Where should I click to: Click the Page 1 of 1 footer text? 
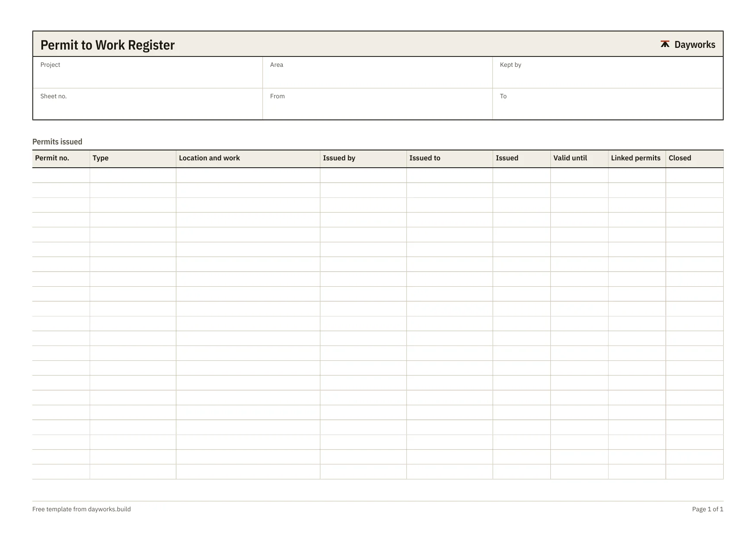tap(708, 509)
